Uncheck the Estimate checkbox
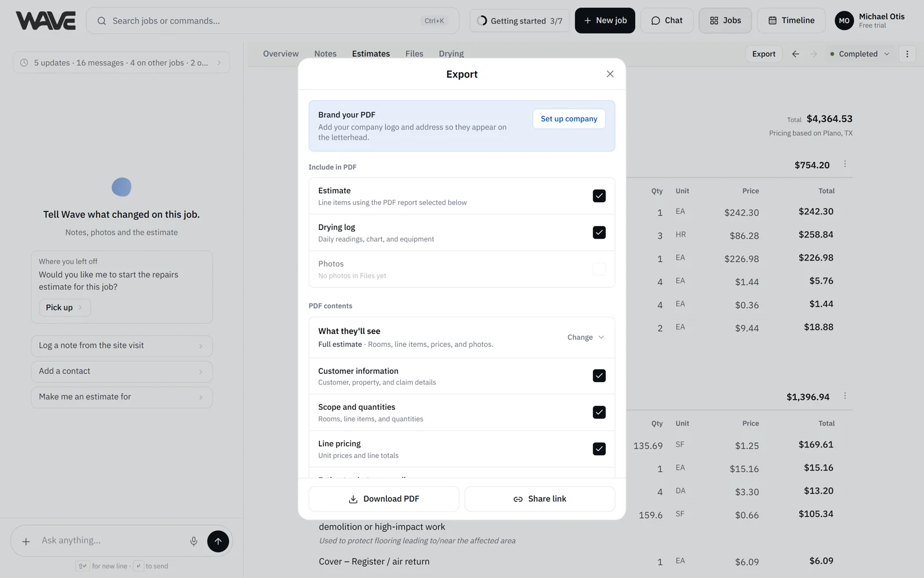This screenshot has height=578, width=924. click(599, 196)
